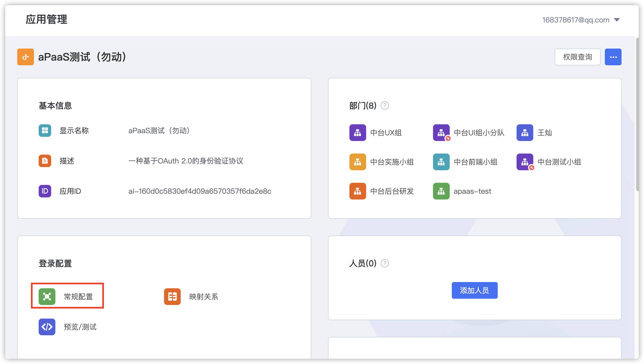Click the 中台前端小组 department name
Screen dimensions: 644x364
(476, 162)
